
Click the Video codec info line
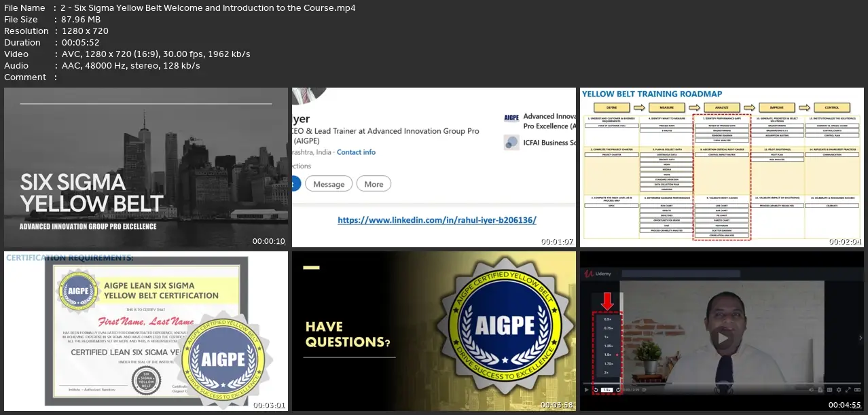[x=156, y=54]
